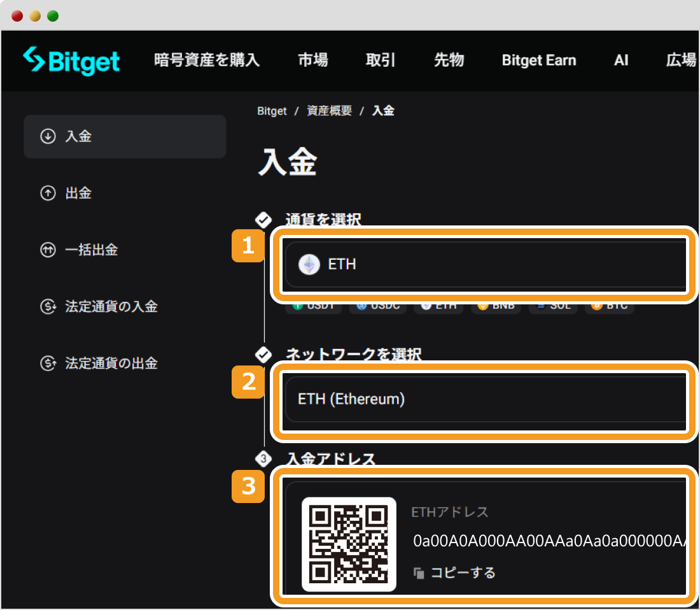The image size is (700, 610).
Task: Open the ETH (Ethereum) network dropdown
Action: click(486, 399)
